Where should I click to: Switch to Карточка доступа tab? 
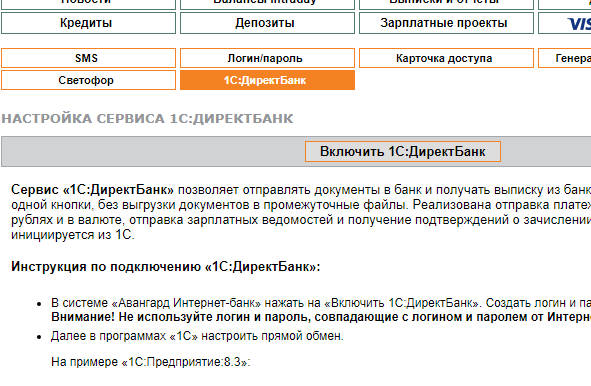click(446, 58)
